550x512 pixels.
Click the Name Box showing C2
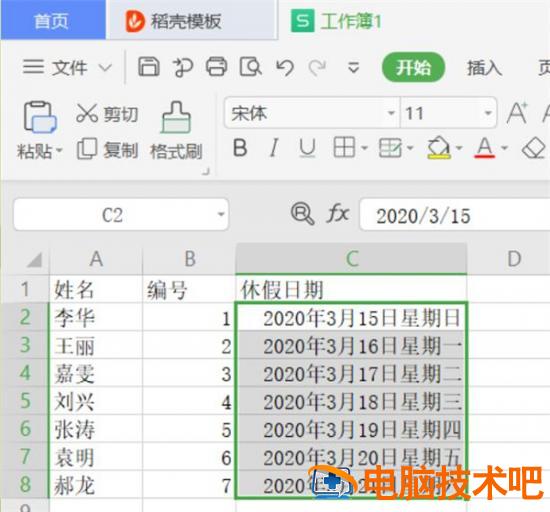pos(112,215)
